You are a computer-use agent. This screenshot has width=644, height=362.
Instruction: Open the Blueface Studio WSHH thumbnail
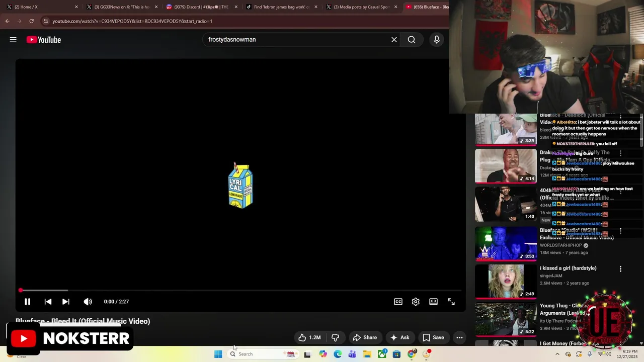pos(506,243)
